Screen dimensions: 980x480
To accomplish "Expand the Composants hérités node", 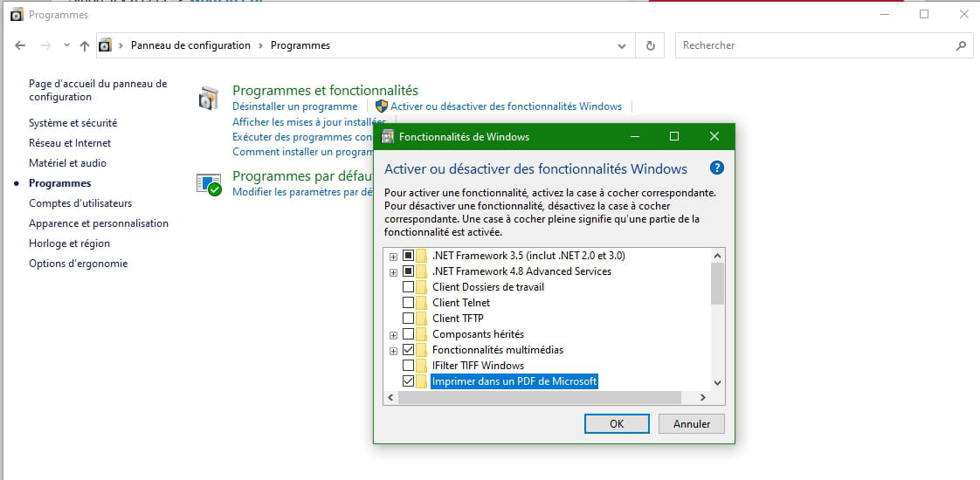I will tap(393, 335).
